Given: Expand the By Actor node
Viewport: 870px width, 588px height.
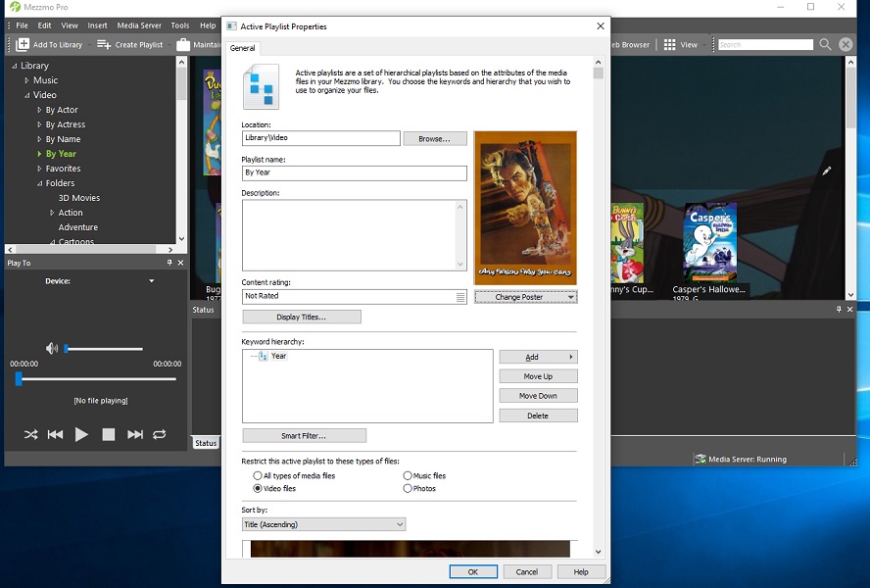Looking at the screenshot, I should 39,110.
